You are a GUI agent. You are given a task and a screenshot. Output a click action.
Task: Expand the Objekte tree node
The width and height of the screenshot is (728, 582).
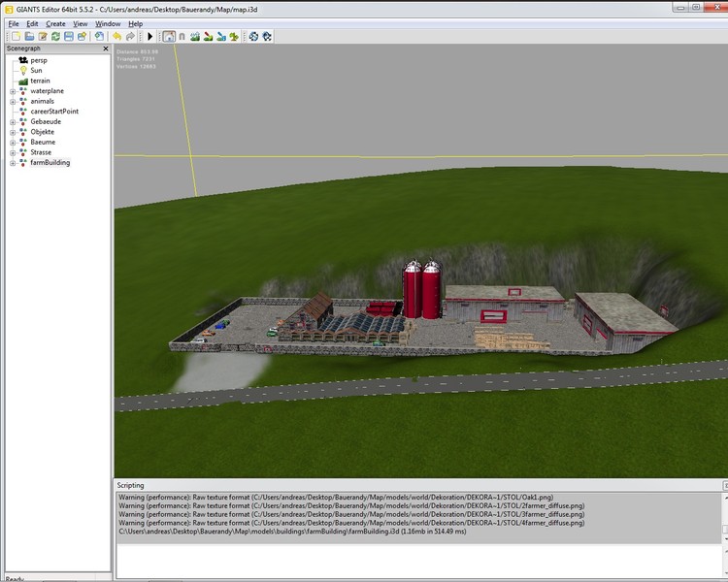pos(13,132)
